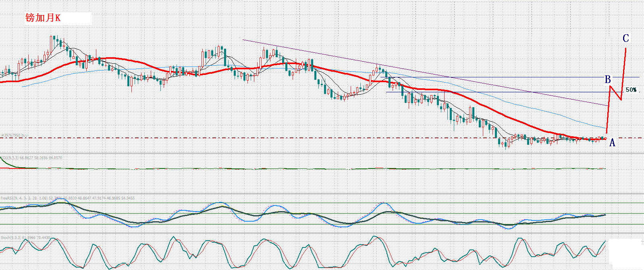Click the freeRSI indicator label
This screenshot has width=644, height=270.
point(67,198)
